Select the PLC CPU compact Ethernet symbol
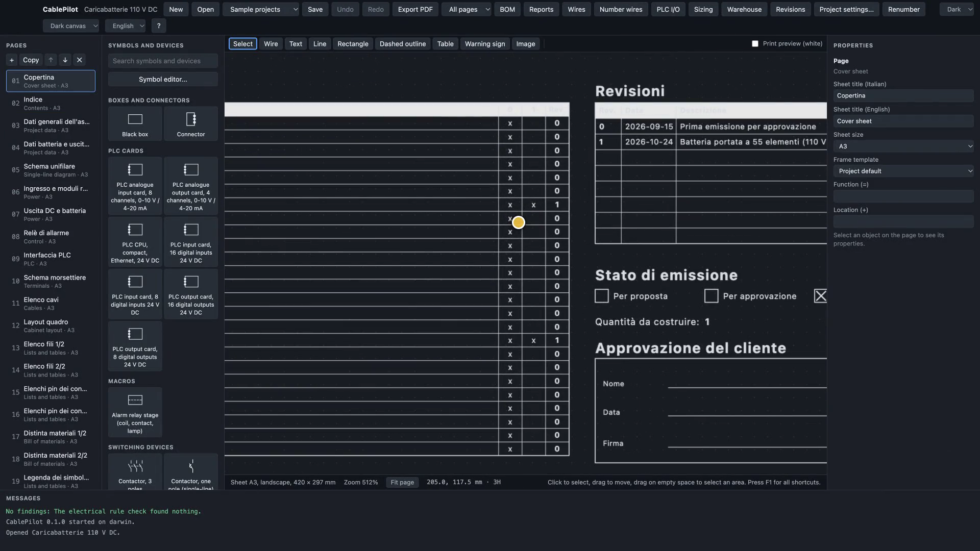Screen dimensions: 980x551 135,242
